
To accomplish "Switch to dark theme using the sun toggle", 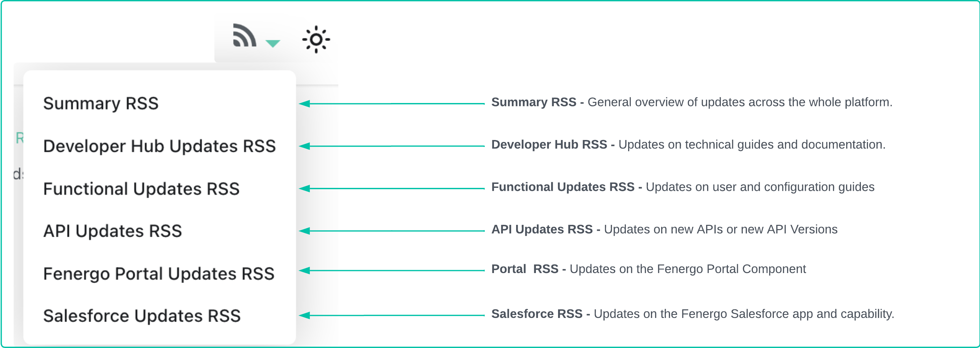I will tap(316, 39).
